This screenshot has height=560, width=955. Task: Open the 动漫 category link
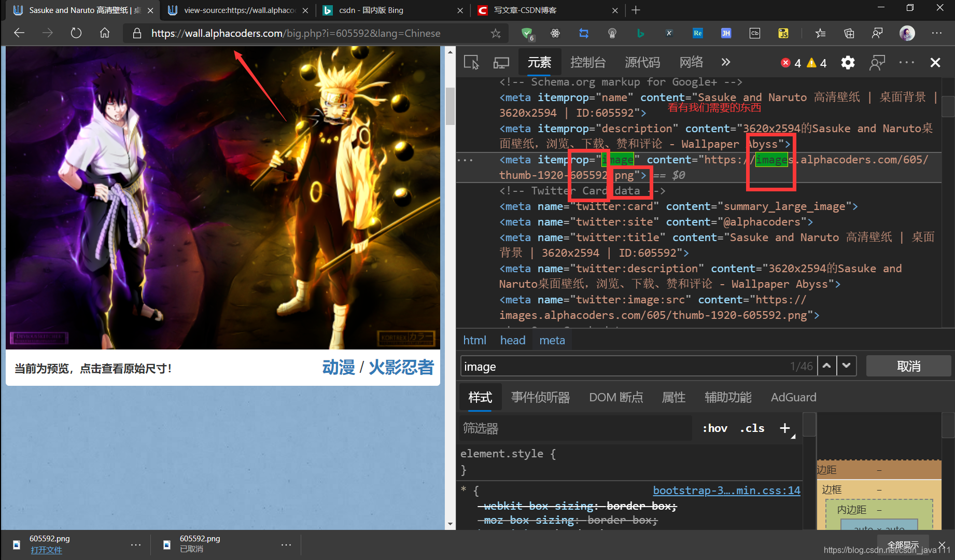[x=339, y=368]
